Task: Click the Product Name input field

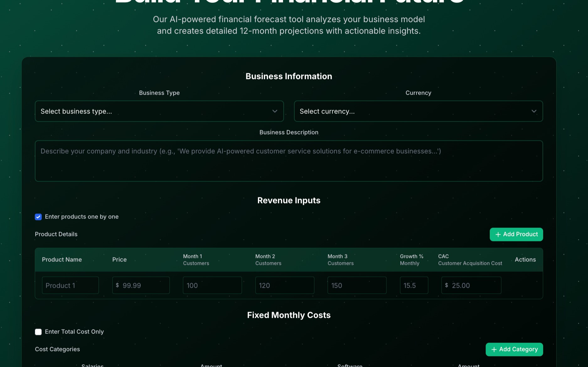Action: click(x=70, y=285)
